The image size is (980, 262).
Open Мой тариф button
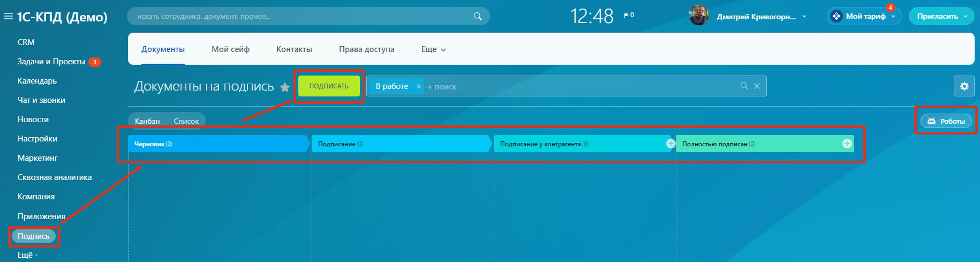[864, 16]
